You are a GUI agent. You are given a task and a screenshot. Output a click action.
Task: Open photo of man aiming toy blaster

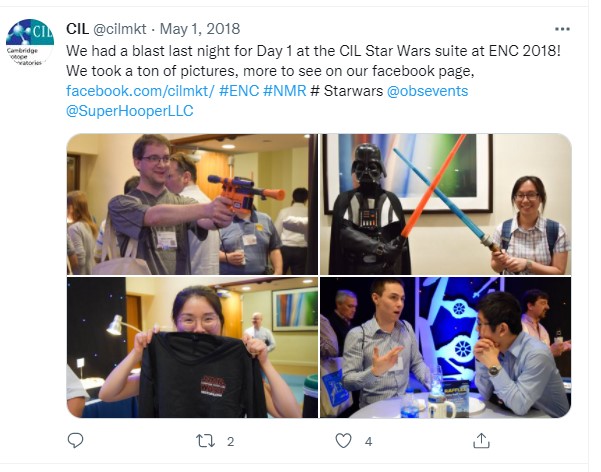[192, 204]
